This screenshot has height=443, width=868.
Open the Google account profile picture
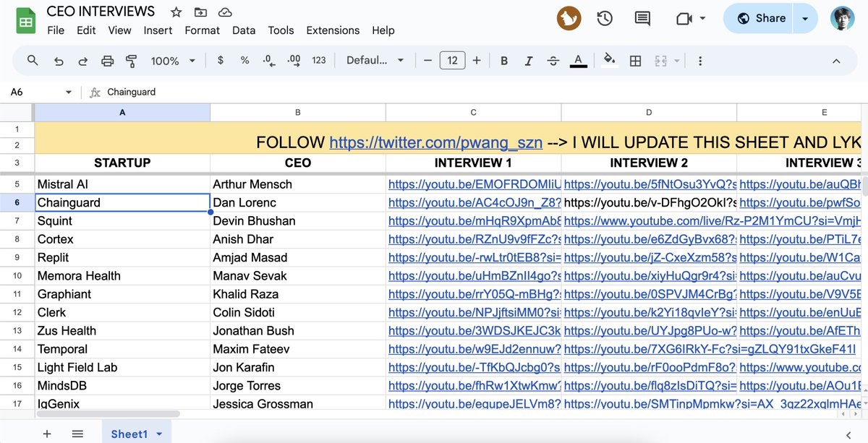[842, 18]
